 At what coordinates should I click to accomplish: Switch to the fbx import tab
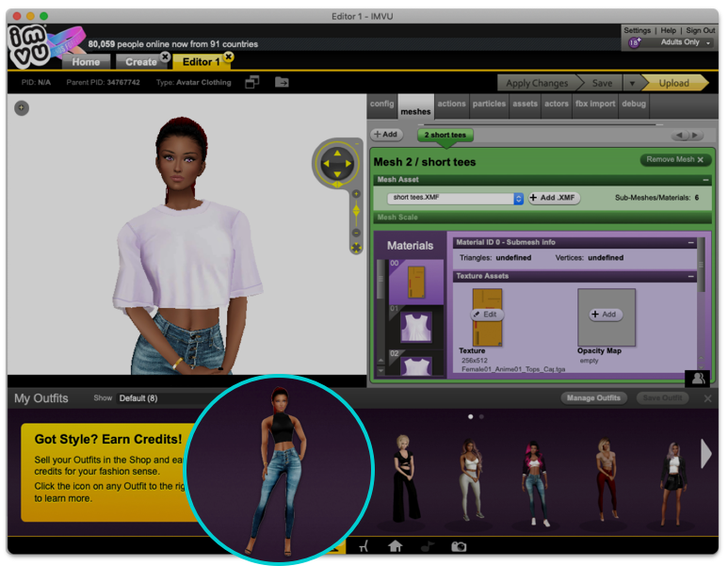(x=595, y=104)
